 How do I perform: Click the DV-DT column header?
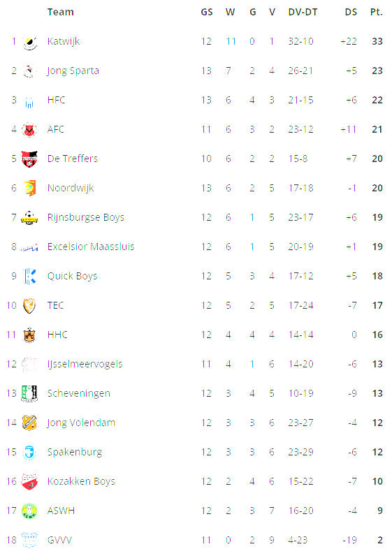[303, 13]
